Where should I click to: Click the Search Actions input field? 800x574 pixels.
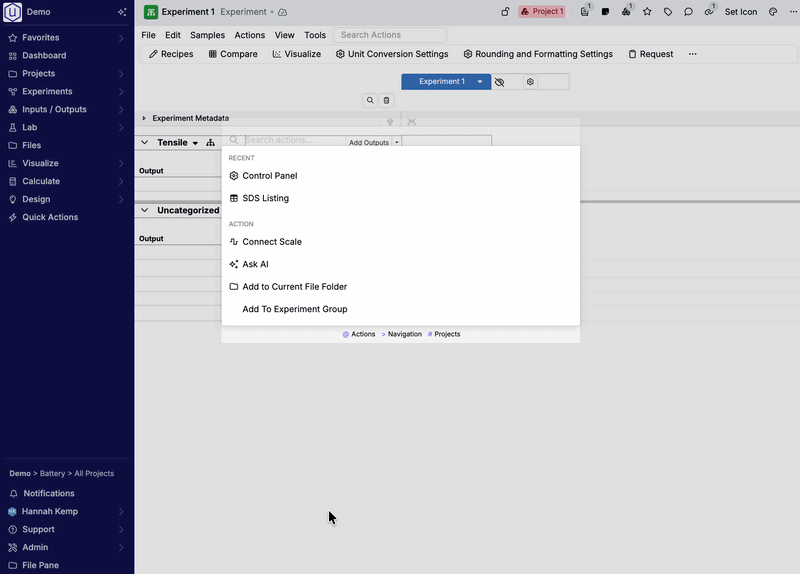pyautogui.click(x=389, y=35)
